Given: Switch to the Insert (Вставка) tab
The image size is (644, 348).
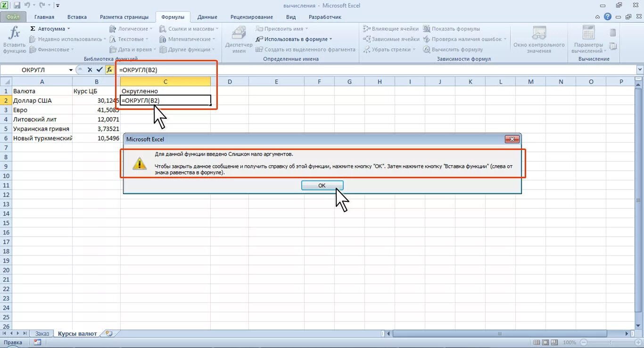Looking at the screenshot, I should (77, 17).
